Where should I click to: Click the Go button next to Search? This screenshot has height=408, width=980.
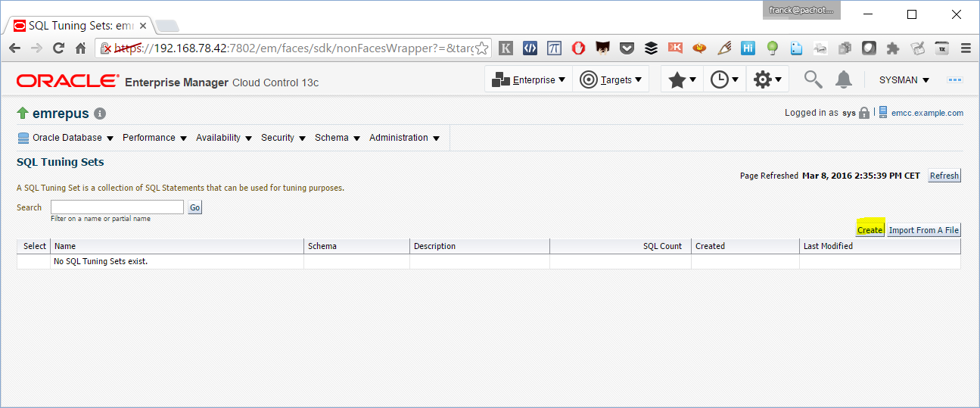(194, 207)
